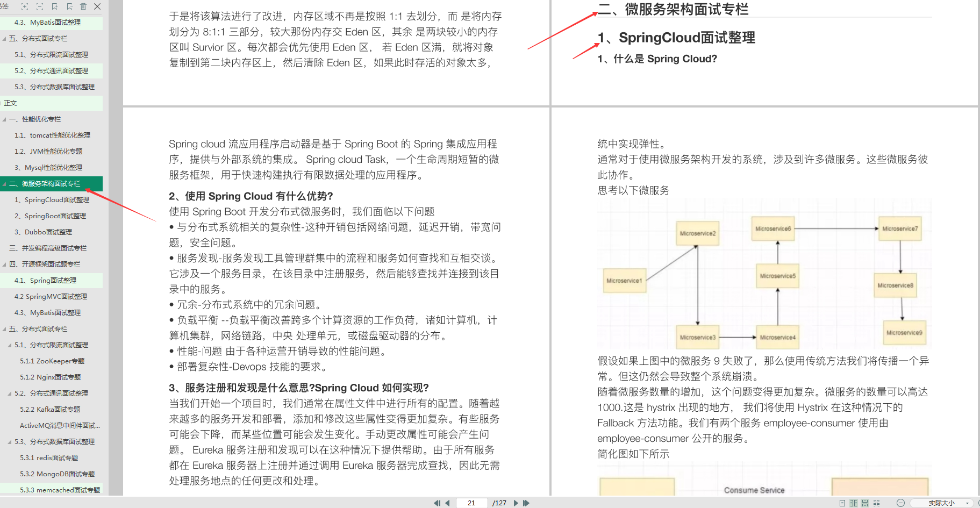This screenshot has height=508, width=980.
Task: Add a new bookmark
Action: 55,6
